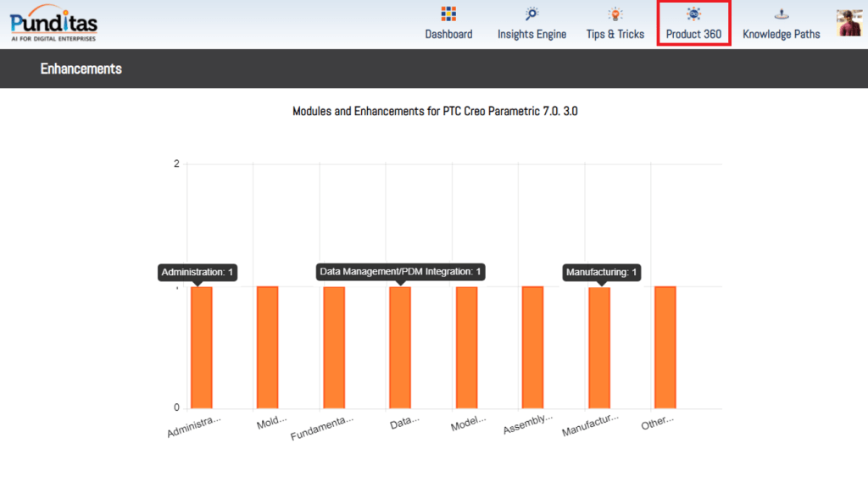This screenshot has width=868, height=482.
Task: Open the Dashboard menu label
Action: [x=448, y=35]
